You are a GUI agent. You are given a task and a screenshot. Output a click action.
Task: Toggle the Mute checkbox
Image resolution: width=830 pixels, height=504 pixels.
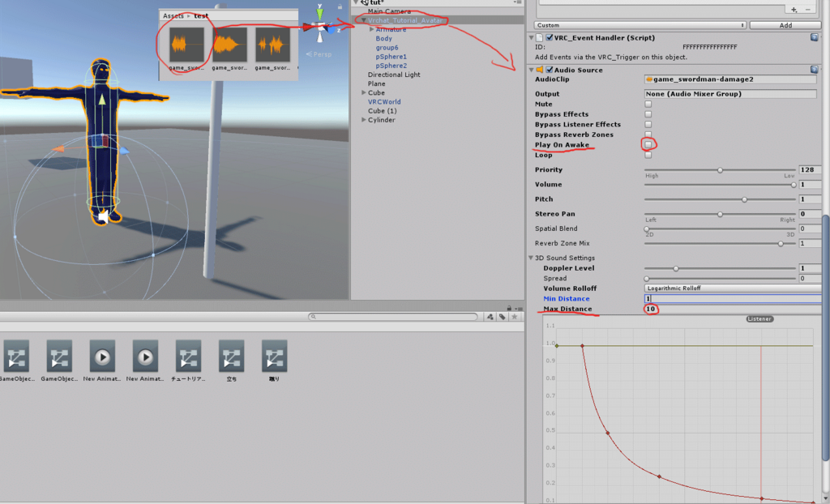[648, 105]
